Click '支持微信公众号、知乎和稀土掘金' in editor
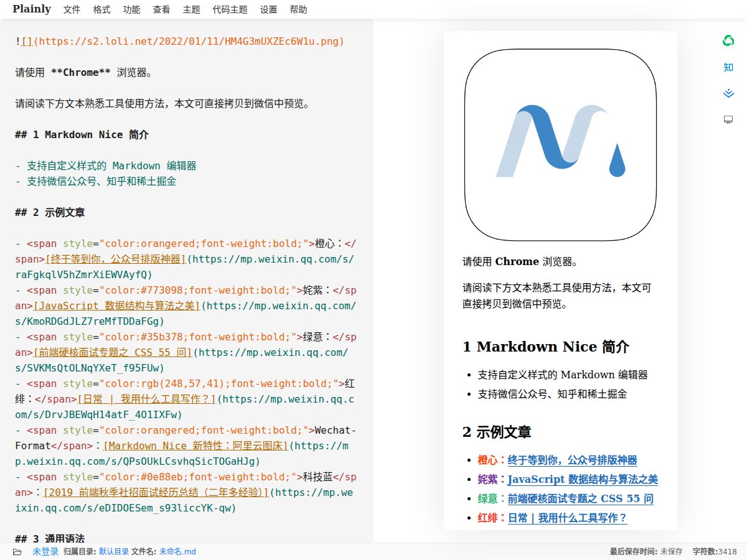This screenshot has height=560, width=747. click(101, 182)
